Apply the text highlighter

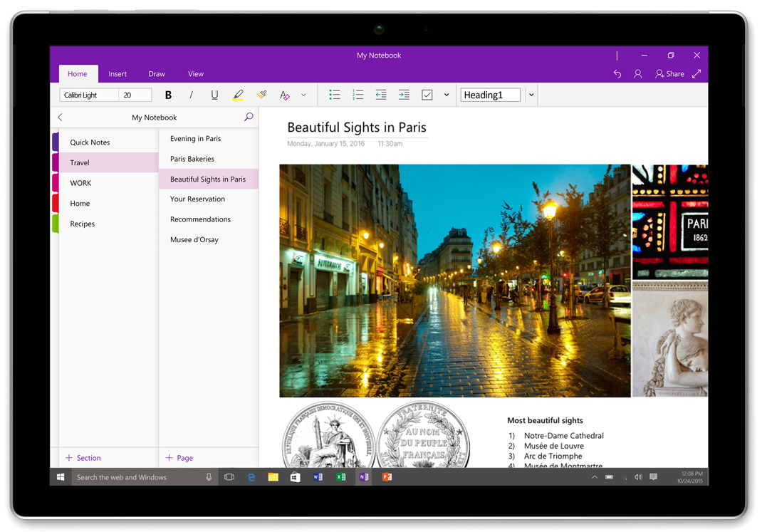(x=238, y=95)
